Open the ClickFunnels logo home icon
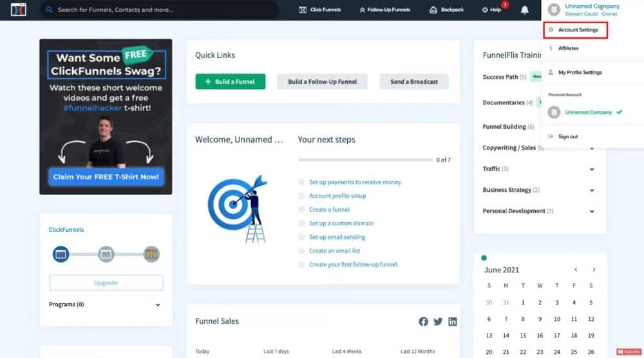The image size is (644, 358). (x=19, y=10)
